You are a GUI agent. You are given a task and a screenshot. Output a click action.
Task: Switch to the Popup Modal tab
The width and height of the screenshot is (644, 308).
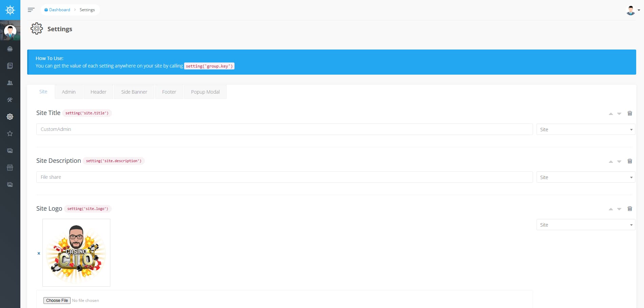(205, 92)
